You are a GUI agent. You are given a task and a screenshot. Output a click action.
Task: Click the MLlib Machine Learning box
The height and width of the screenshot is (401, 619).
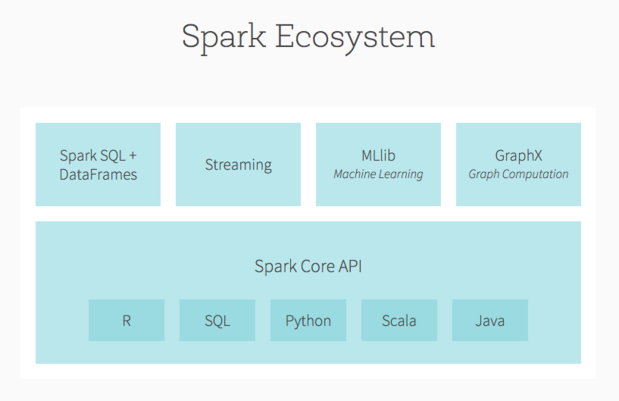coord(378,164)
